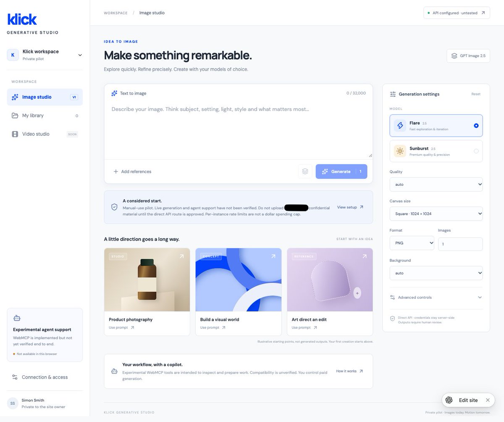
Task: Click the arrow icon in API configured badge
Action: pos(483,13)
